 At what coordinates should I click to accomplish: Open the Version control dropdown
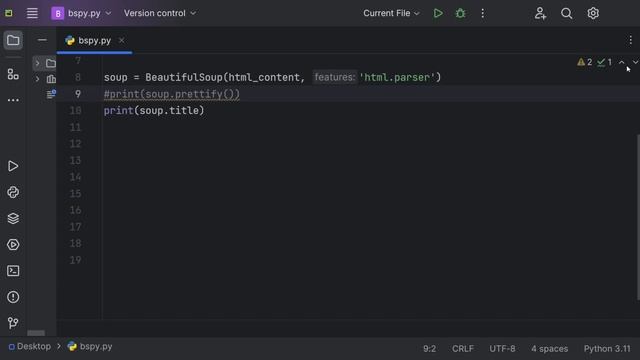click(160, 13)
